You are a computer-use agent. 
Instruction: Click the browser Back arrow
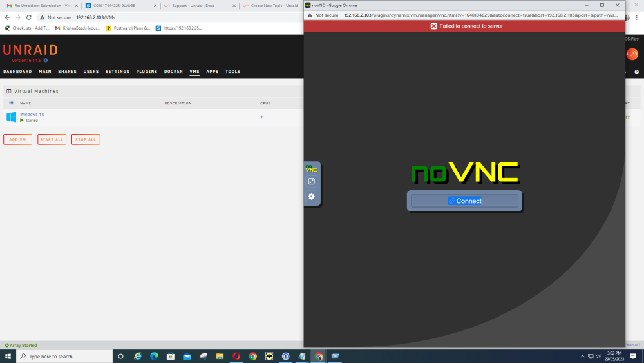click(7, 17)
